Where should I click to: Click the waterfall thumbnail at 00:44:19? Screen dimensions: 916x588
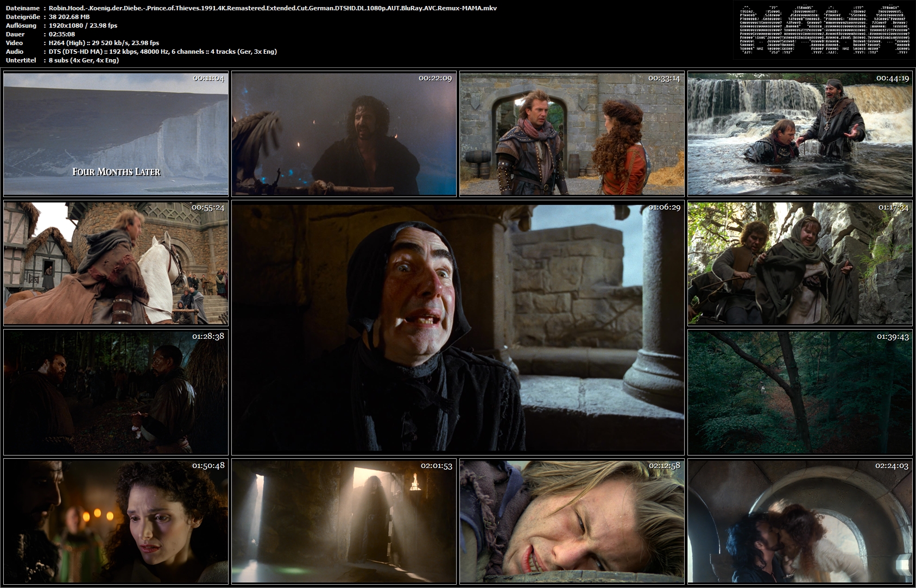[x=800, y=134]
